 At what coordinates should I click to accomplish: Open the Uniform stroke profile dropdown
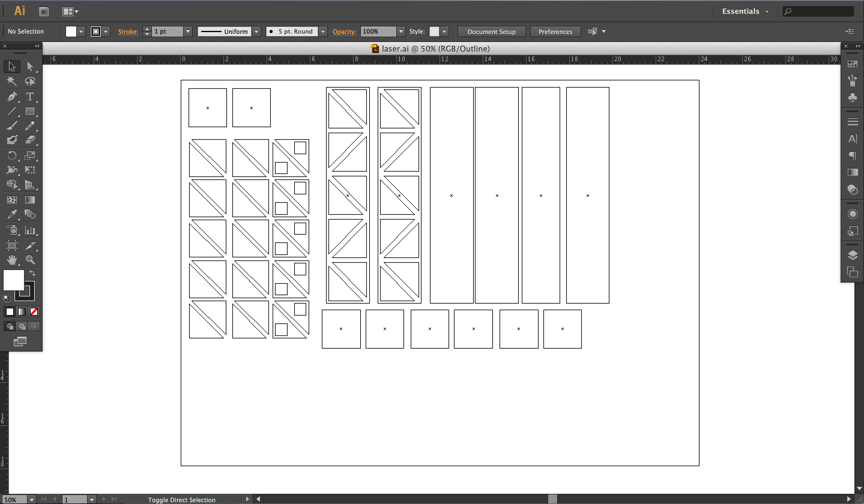tap(256, 31)
